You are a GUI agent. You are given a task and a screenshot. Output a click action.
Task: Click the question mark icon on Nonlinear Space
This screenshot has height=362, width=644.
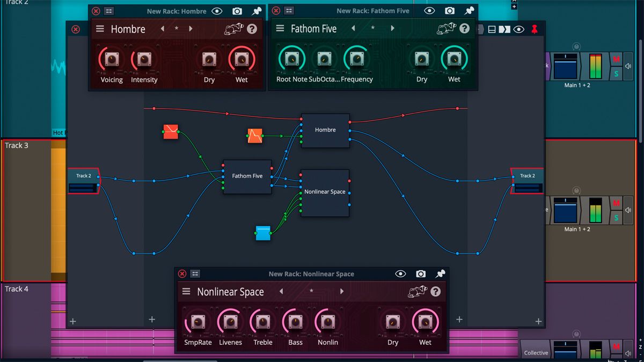435,292
